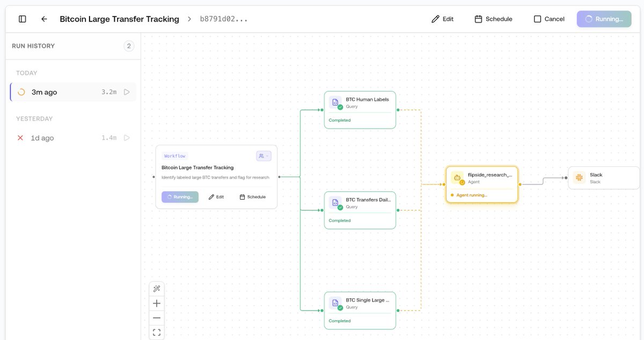Click run ID b8791d02...

click(x=224, y=19)
